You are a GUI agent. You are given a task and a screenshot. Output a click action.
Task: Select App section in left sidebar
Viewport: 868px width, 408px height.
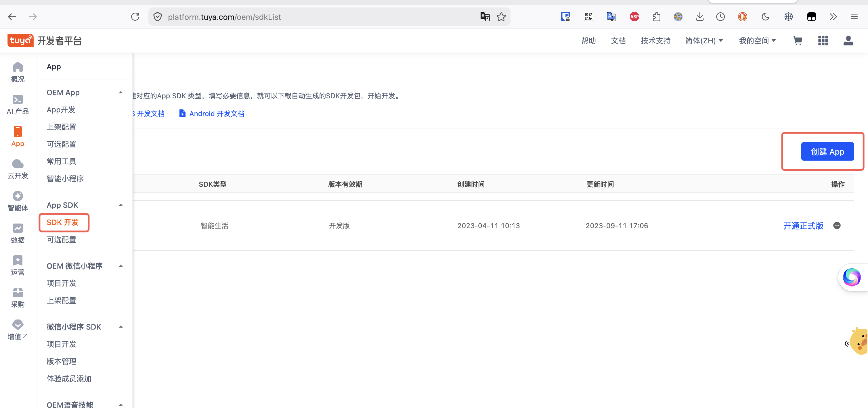point(18,137)
